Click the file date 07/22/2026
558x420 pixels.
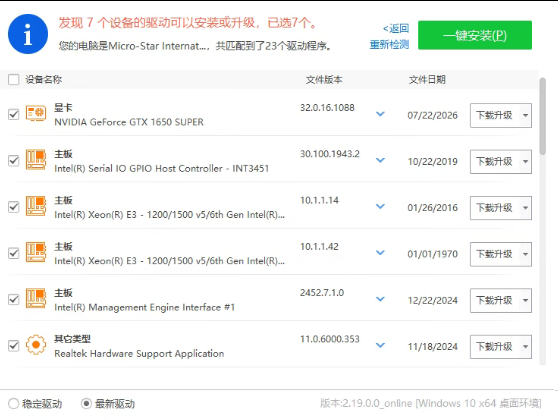click(432, 115)
